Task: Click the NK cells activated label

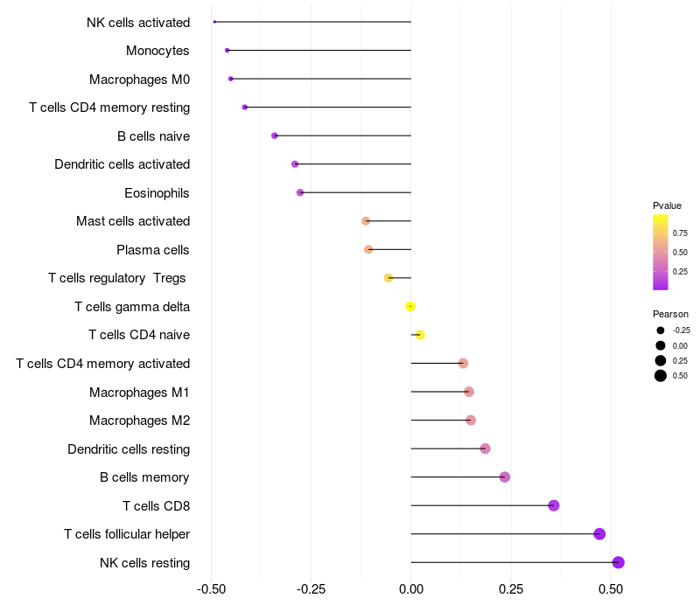Action: 138,22
